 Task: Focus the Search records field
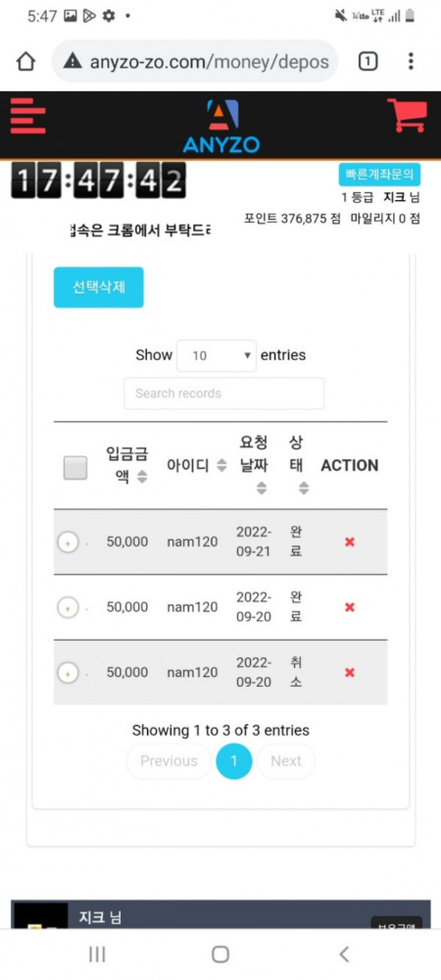coord(224,393)
